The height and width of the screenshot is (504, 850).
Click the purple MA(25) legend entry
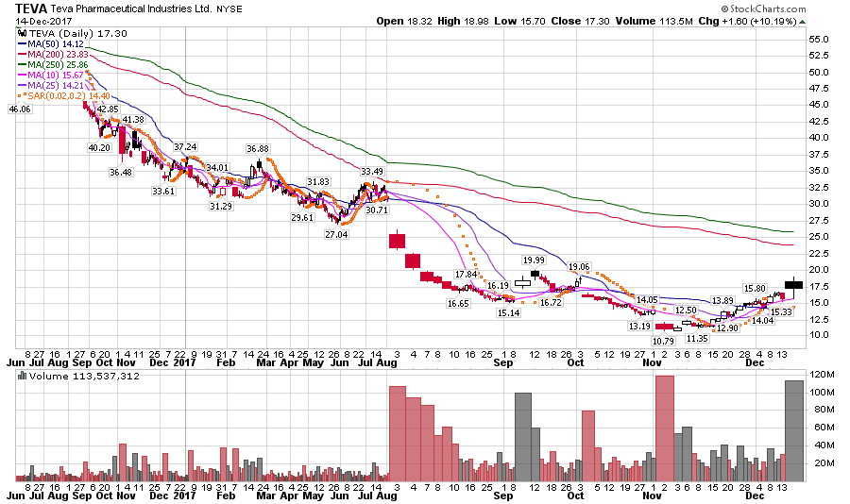point(50,85)
